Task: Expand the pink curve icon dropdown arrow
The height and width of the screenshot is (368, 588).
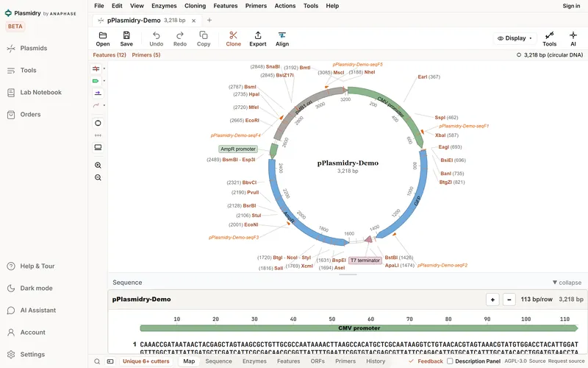Action: 104,105
